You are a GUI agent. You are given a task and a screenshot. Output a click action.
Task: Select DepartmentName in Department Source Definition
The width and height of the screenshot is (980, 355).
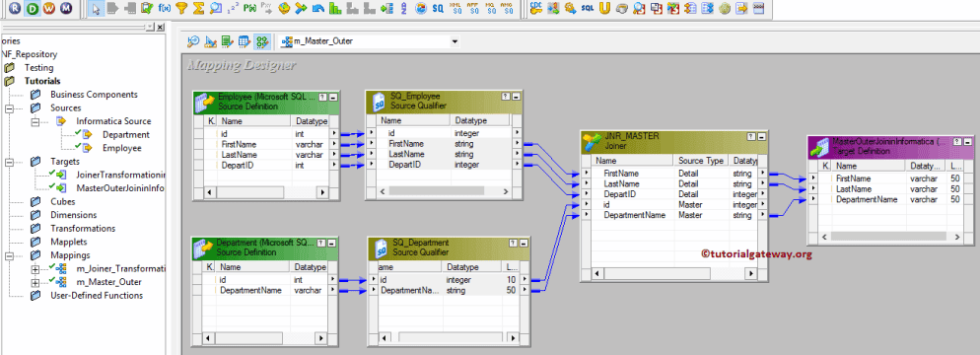tap(250, 291)
